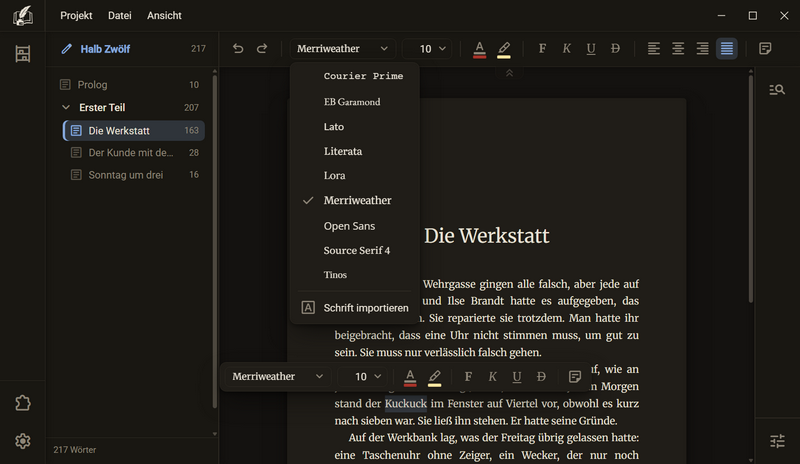This screenshot has width=800, height=464.
Task: Select checked Merriweather font entry
Action: pos(355,200)
